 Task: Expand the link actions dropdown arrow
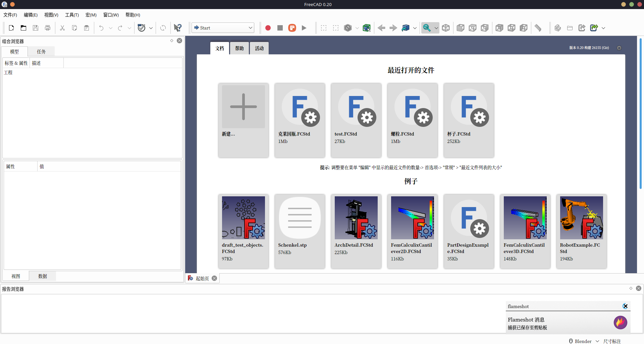click(x=603, y=28)
